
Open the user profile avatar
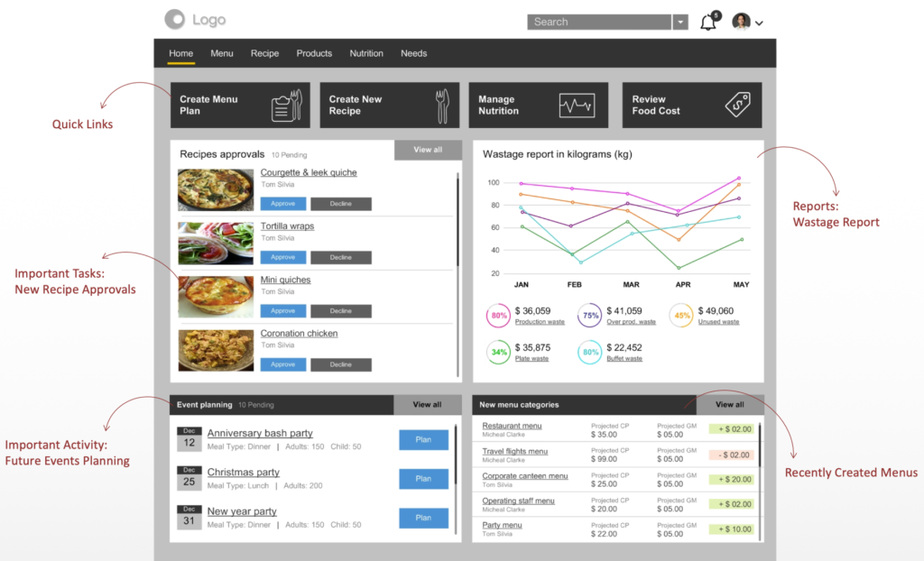(741, 22)
